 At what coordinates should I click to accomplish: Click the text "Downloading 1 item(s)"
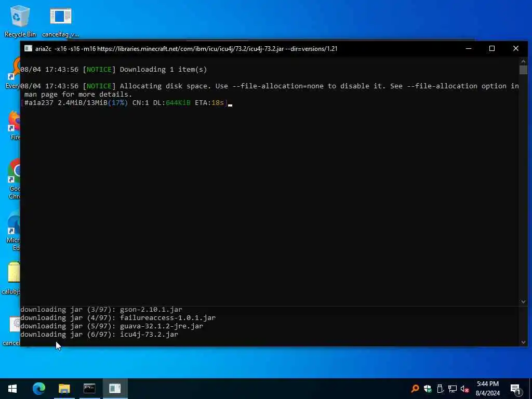pyautogui.click(x=163, y=69)
